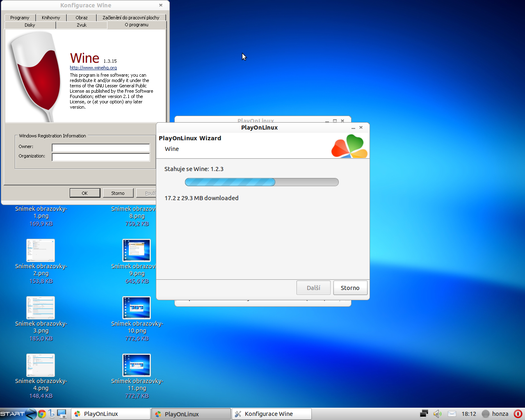Viewport: 525px width, 420px height.
Task: Click the Použít button in Wine config
Action: 146,193
